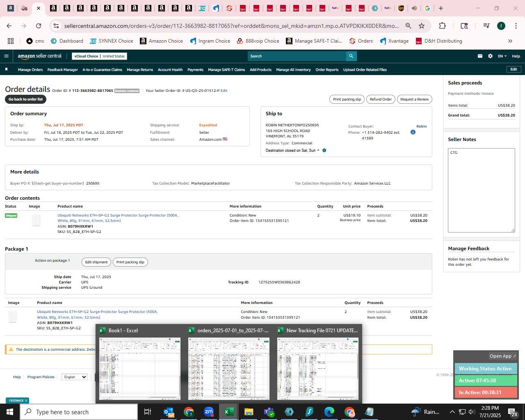Viewport: 525px width, 420px height.
Task: Open the Chrome apps grid icon in bookmarks bar
Action: point(11,41)
